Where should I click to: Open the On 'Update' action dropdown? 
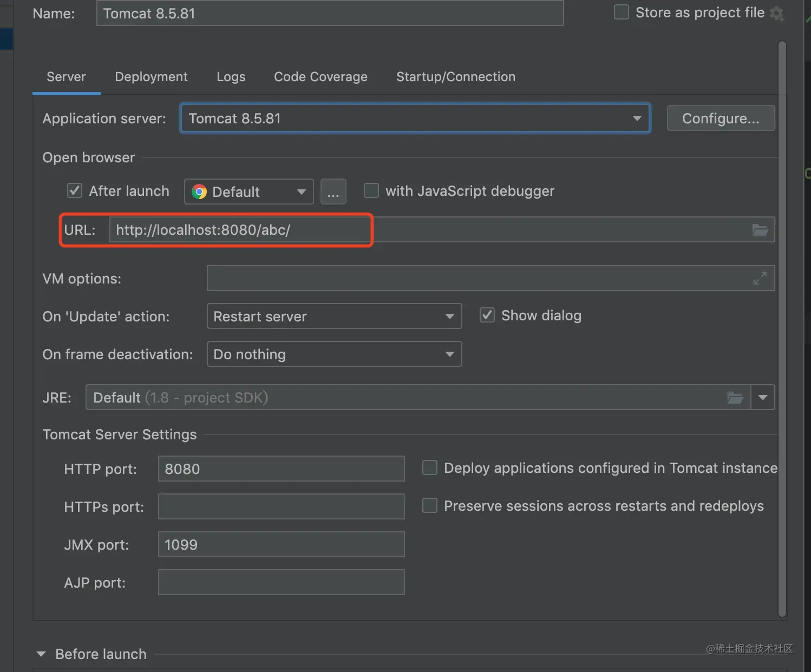[334, 316]
